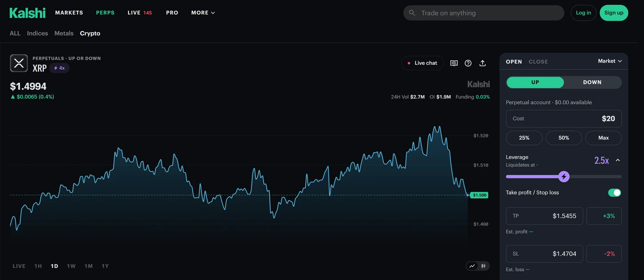Open the MARKETS nav item
644x280 pixels.
point(69,13)
